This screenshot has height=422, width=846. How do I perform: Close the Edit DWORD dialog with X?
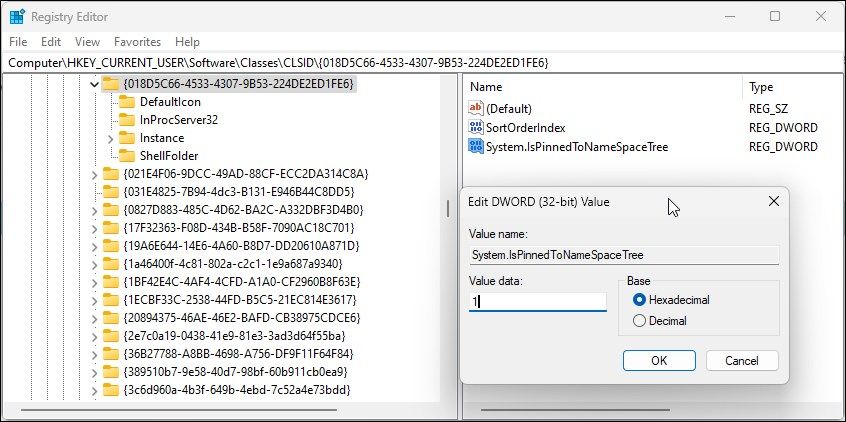[773, 201]
